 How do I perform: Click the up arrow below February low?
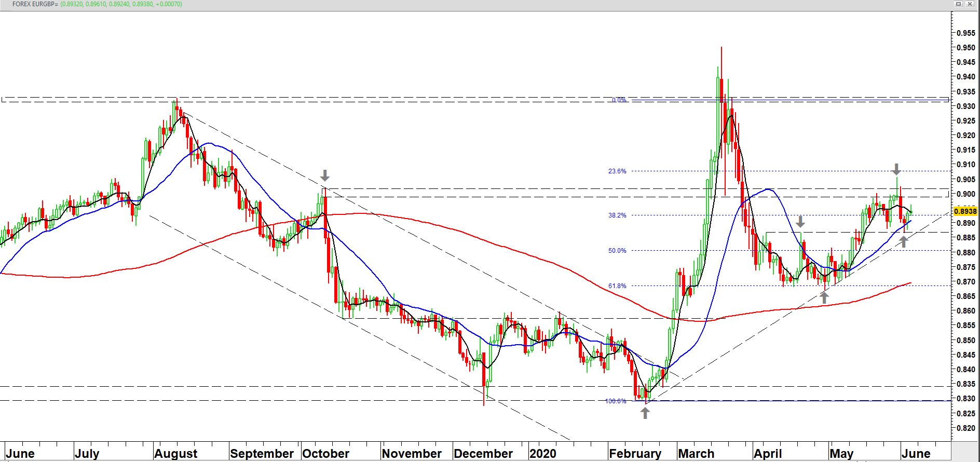click(x=645, y=413)
